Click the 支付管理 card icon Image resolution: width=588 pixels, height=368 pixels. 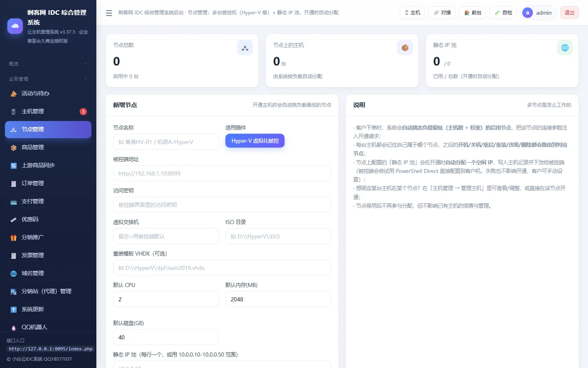[x=13, y=202]
